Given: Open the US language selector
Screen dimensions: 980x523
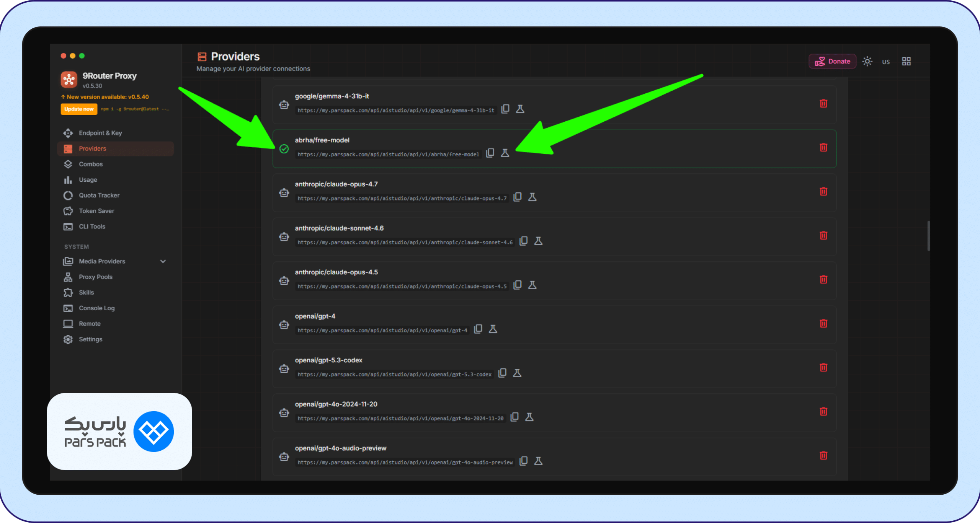Looking at the screenshot, I should 886,62.
